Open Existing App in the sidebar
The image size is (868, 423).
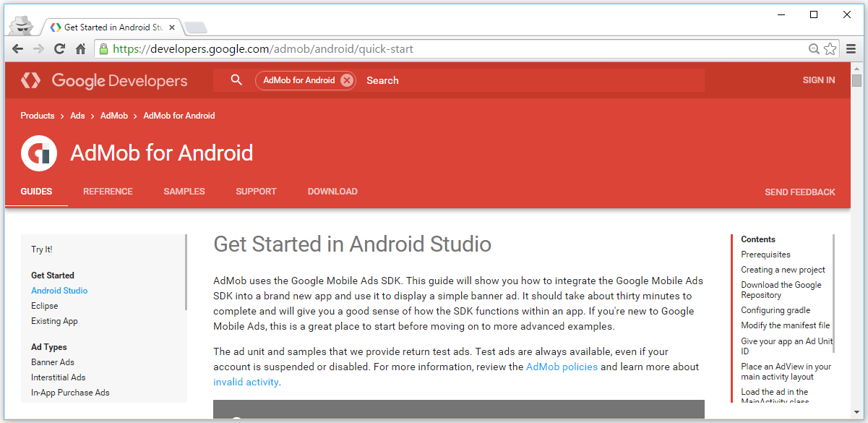54,321
